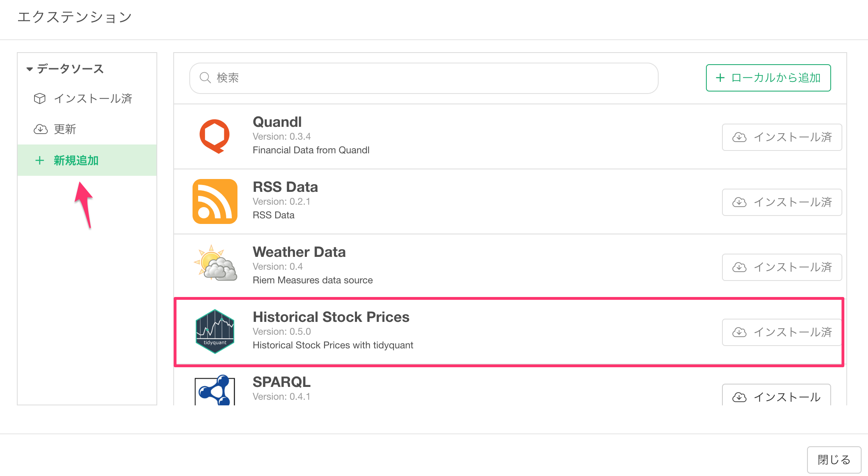Screen dimensions: 868x476
Task: Click Quandl's インストール済 button
Action: click(x=782, y=137)
